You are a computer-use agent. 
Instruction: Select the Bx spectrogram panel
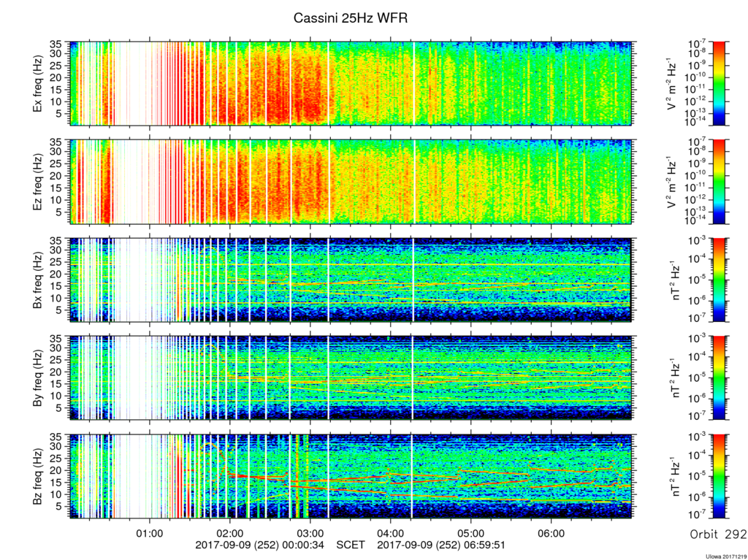351,280
